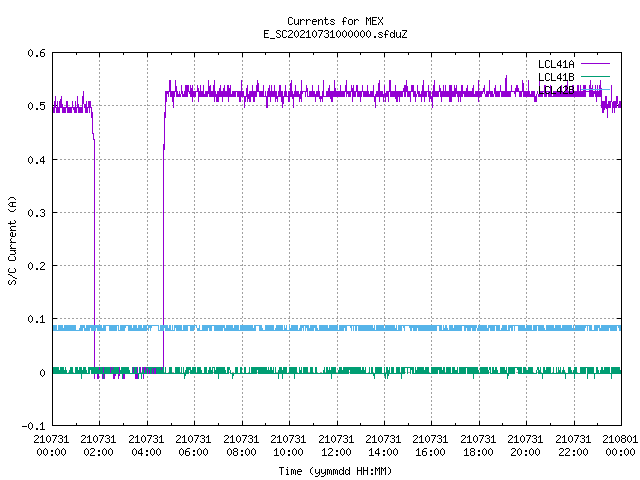Click the x-axis tick '210731 14:00'
Image resolution: width=640 pixels, height=480 pixels.
pyautogui.click(x=383, y=446)
